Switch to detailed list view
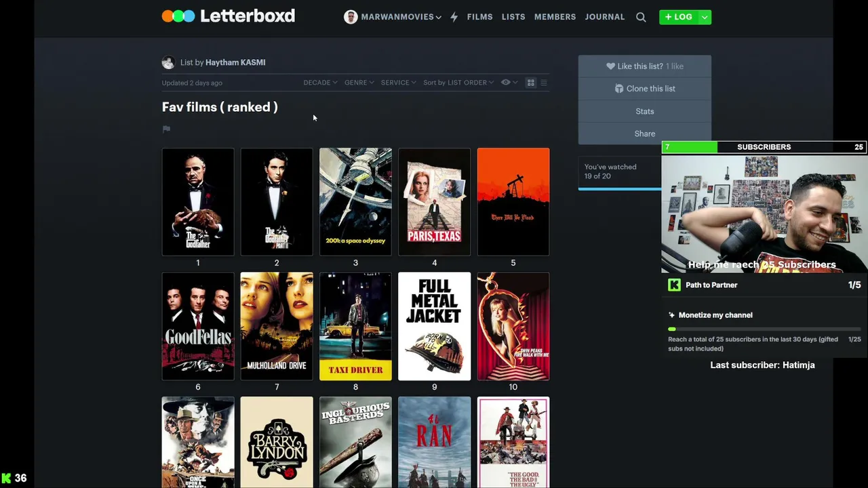 point(544,83)
